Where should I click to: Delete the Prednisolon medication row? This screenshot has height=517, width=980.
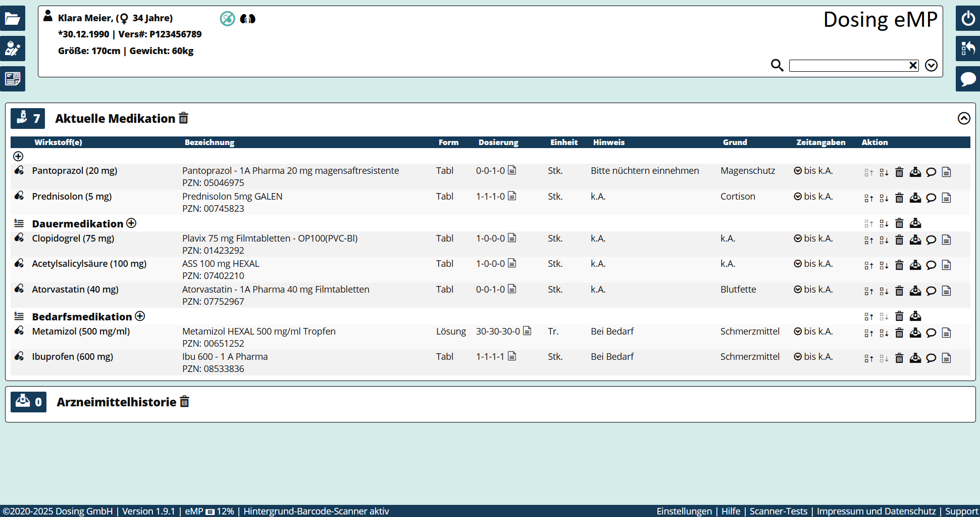[x=899, y=198]
